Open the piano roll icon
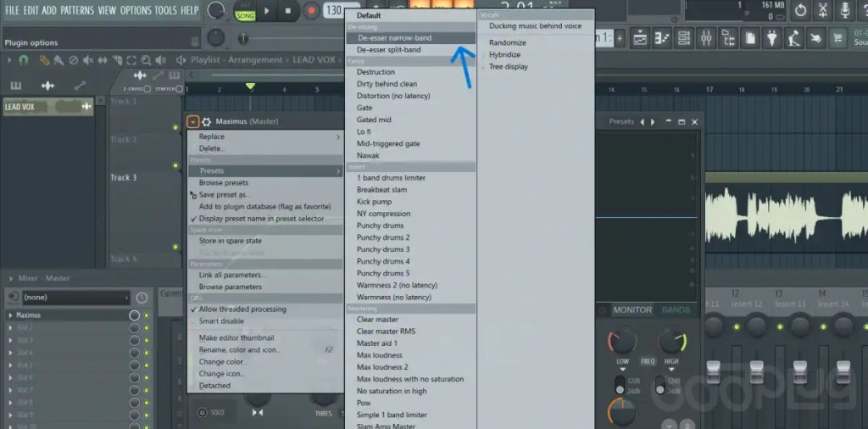Viewport: 868px width, 429px height. coord(662,38)
